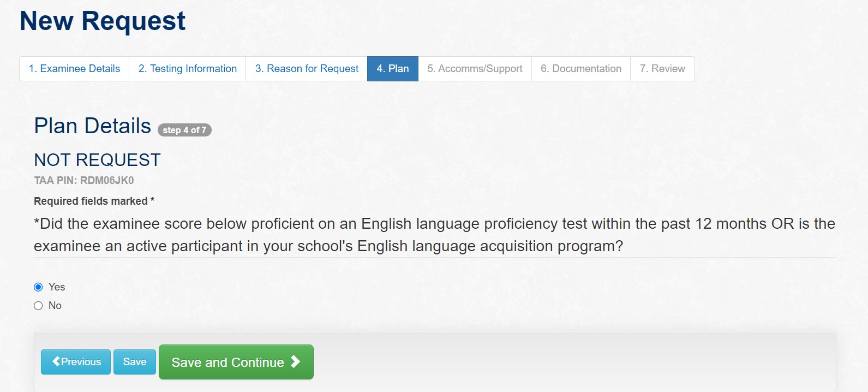Click the Plan Details heading
The image size is (868, 392).
pos(92,126)
